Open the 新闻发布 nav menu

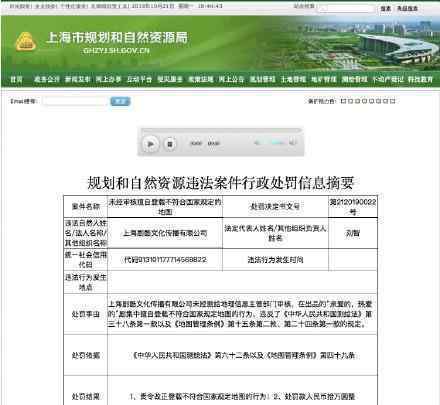(x=78, y=79)
